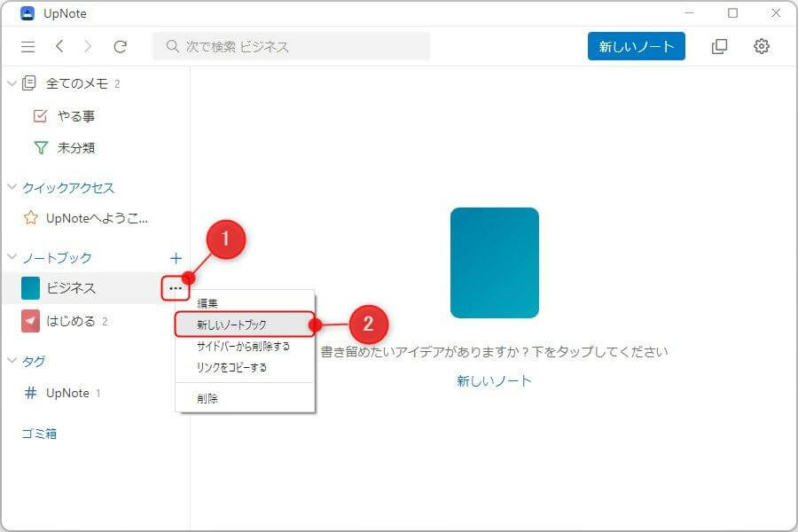
Task: Click the red はじめる notebook cover icon
Action: coord(30,321)
